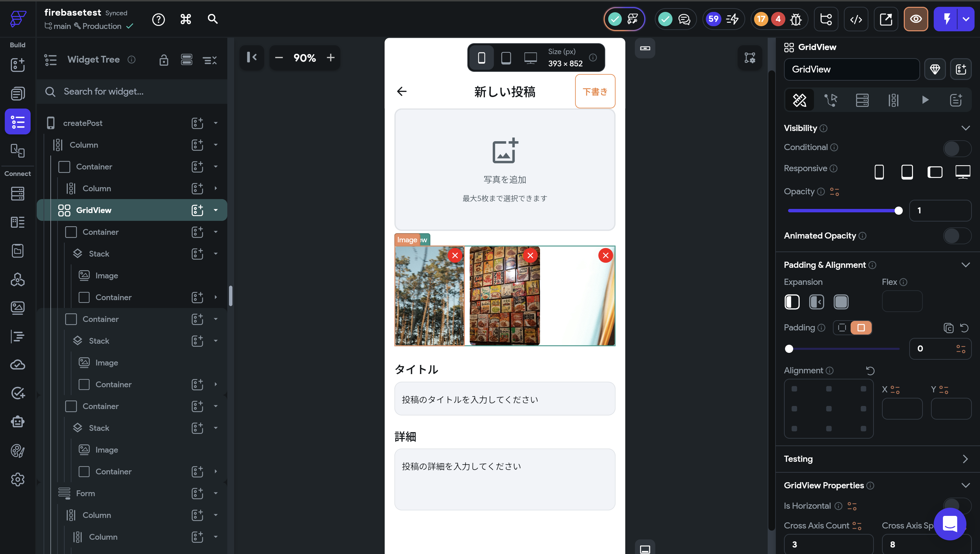Open the developer code view icon
This screenshot has height=554, width=980.
tap(856, 19)
